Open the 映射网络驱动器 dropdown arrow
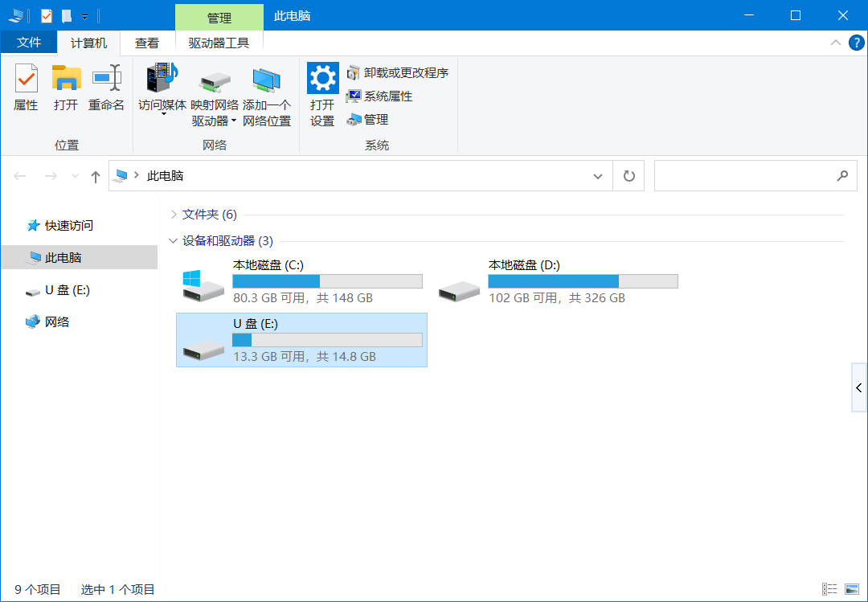This screenshot has width=868, height=602. tap(234, 121)
